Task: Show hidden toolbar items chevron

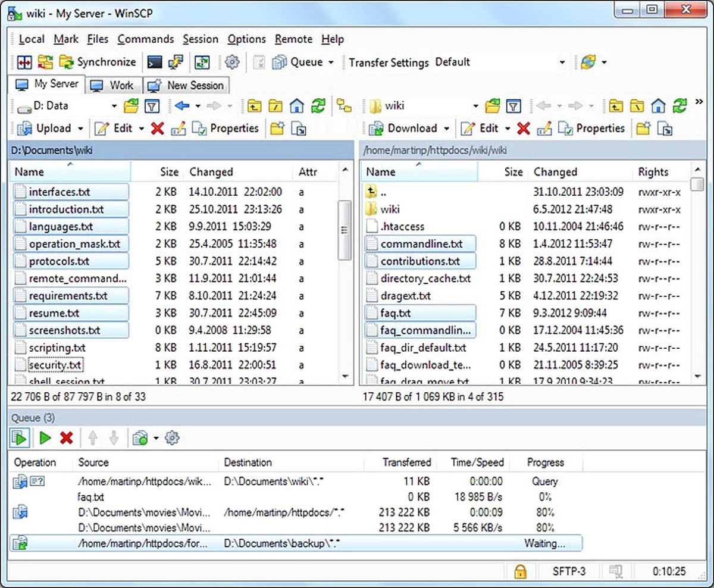Action: (699, 102)
